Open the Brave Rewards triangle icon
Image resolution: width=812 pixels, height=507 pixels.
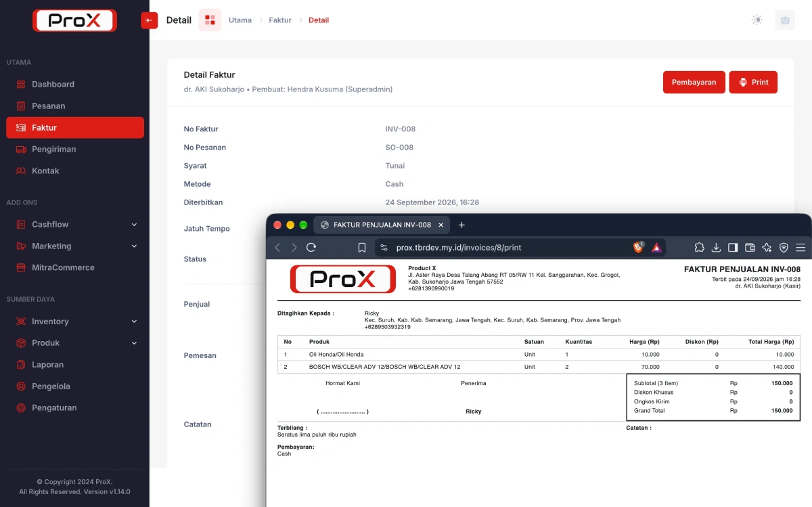[656, 248]
